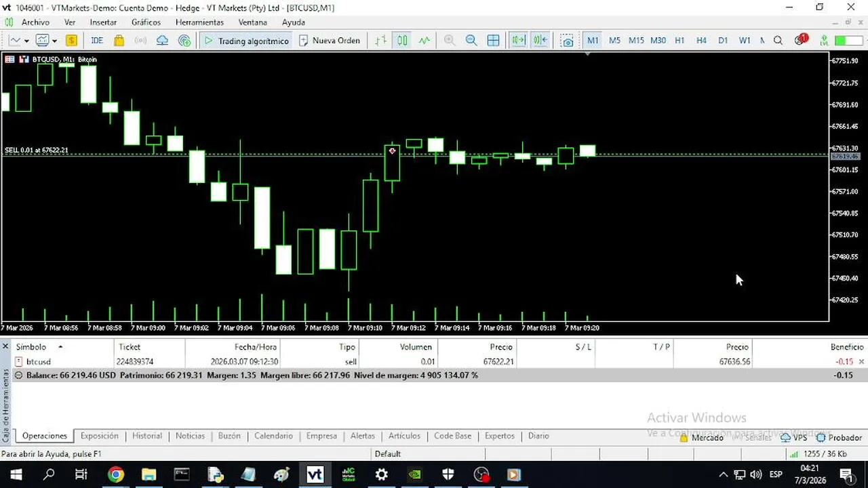Open the Ayuda menu

click(x=294, y=22)
